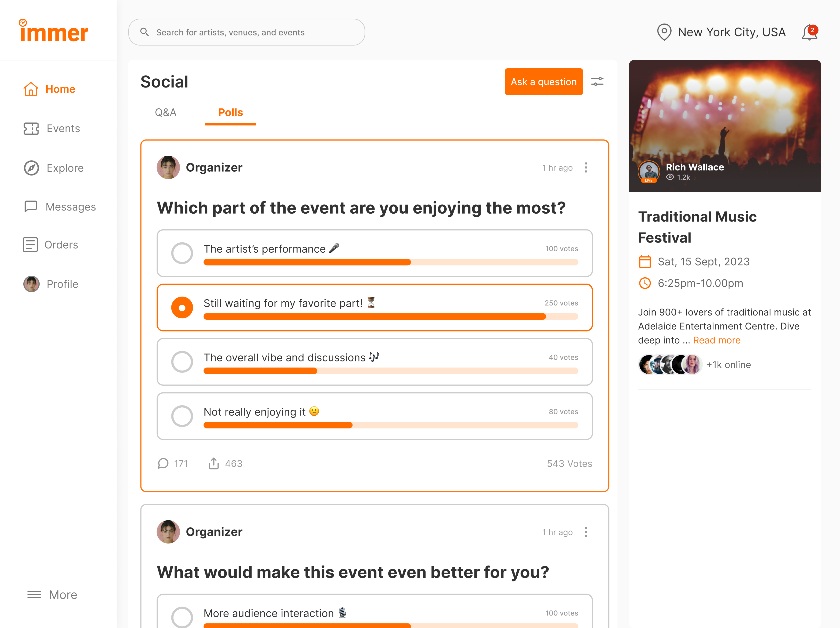The image size is (840, 628).
Task: Go to Explore via compass icon
Action: pyautogui.click(x=32, y=168)
